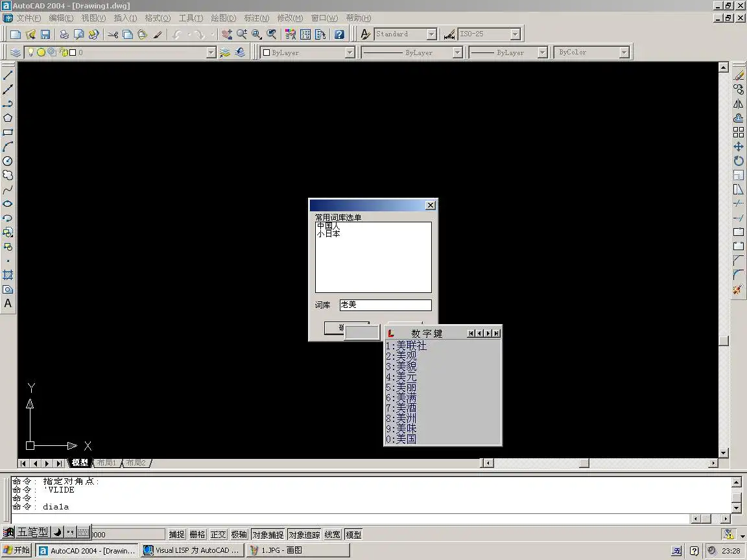
Task: Toggle 正交 ortho mode
Action: point(218,535)
